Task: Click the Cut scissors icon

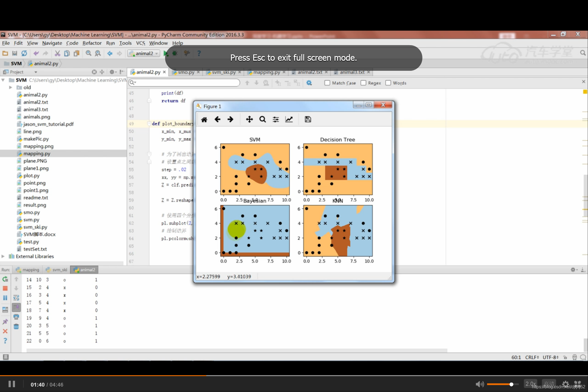Action: click(57, 53)
